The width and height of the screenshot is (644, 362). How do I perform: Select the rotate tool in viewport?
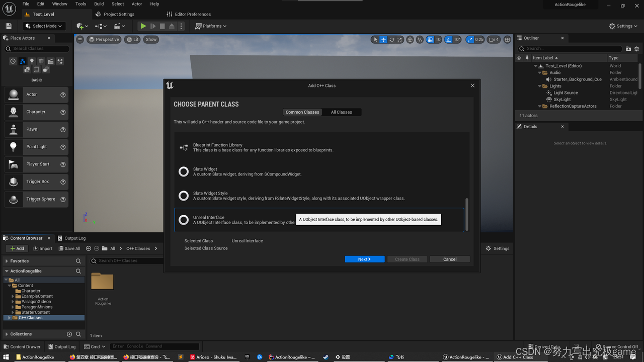click(391, 39)
